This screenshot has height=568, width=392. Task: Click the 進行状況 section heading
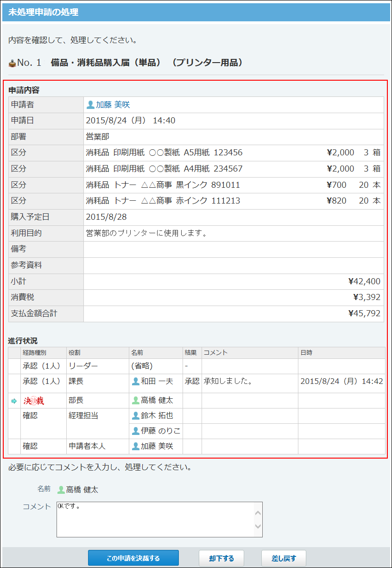(23, 341)
